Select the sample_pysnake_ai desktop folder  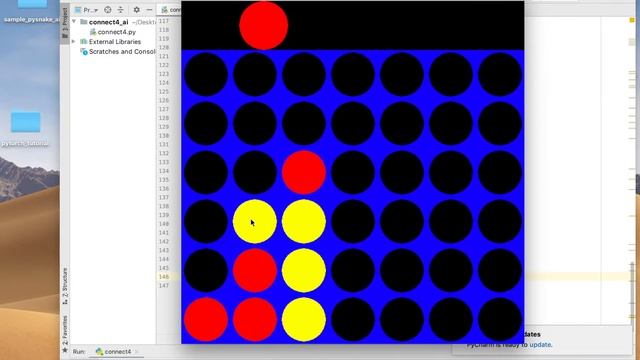click(x=32, y=11)
